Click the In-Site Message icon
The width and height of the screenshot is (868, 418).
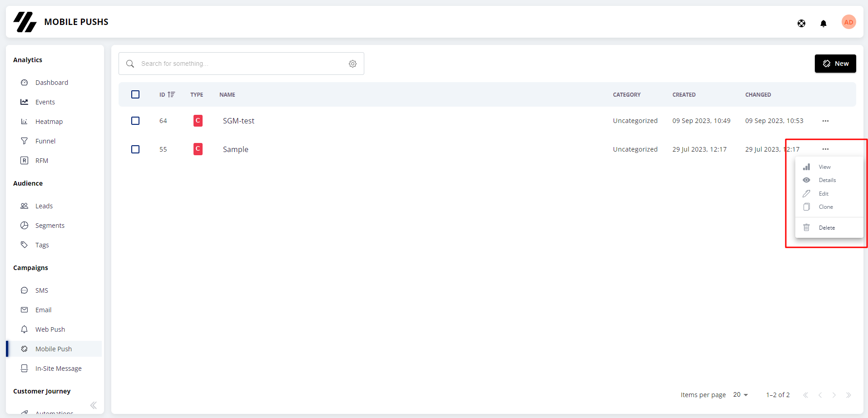pyautogui.click(x=25, y=368)
